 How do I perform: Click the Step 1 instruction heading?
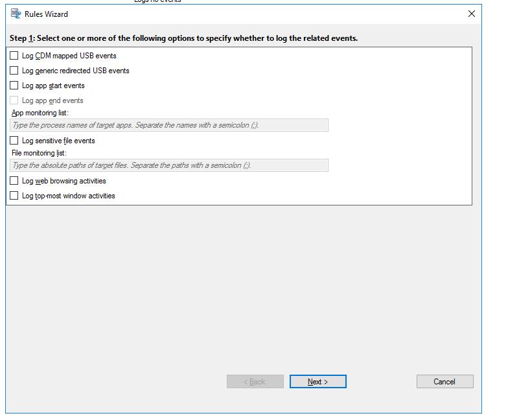[x=184, y=38]
